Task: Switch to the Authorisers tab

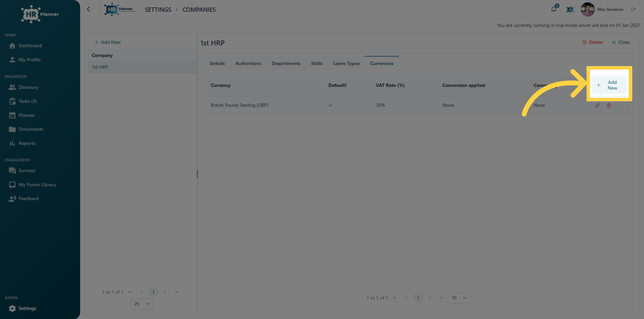Action: click(248, 63)
